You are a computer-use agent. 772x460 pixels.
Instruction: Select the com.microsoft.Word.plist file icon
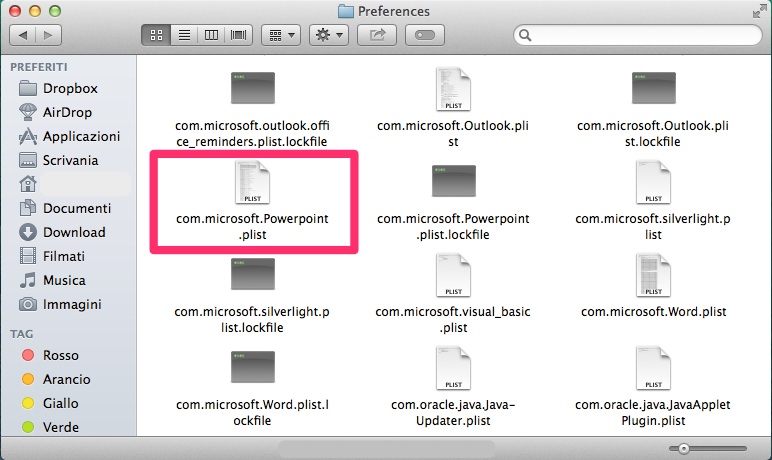pos(653,275)
